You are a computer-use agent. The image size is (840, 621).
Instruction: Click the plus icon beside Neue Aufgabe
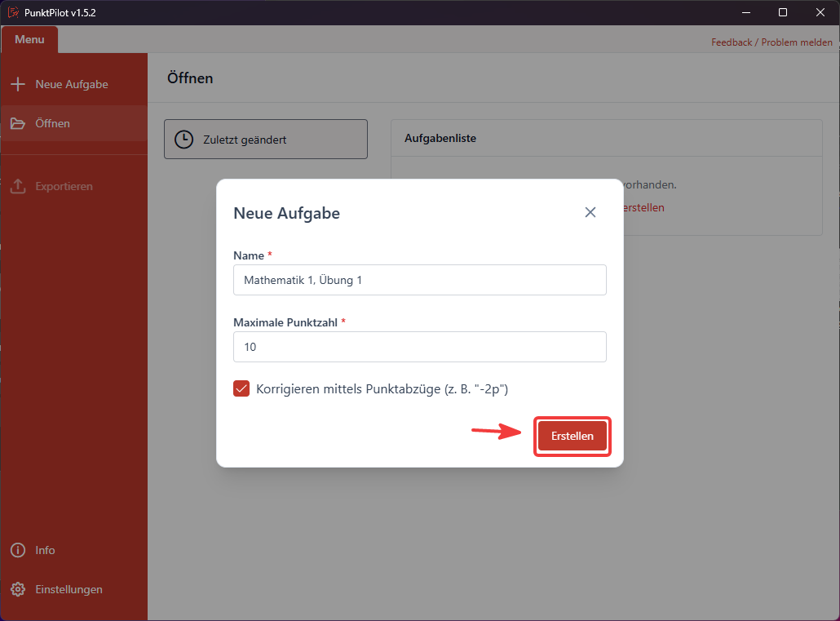(x=18, y=84)
